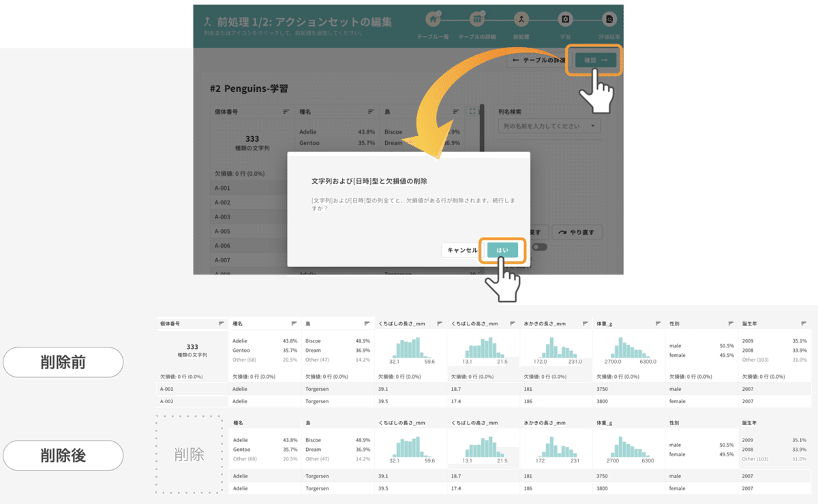This screenshot has height=504, width=818.
Task: Open 種名 column menu in 削除前 table
Action: (294, 324)
